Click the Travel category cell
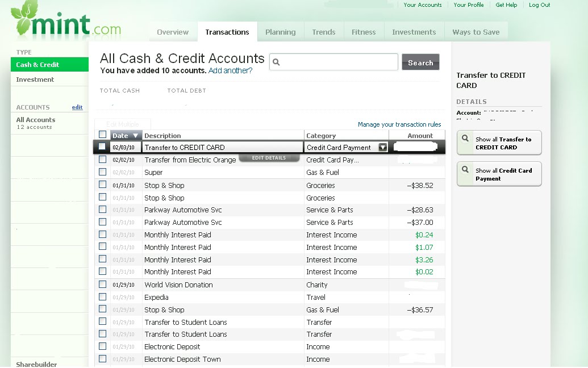 [x=316, y=297]
